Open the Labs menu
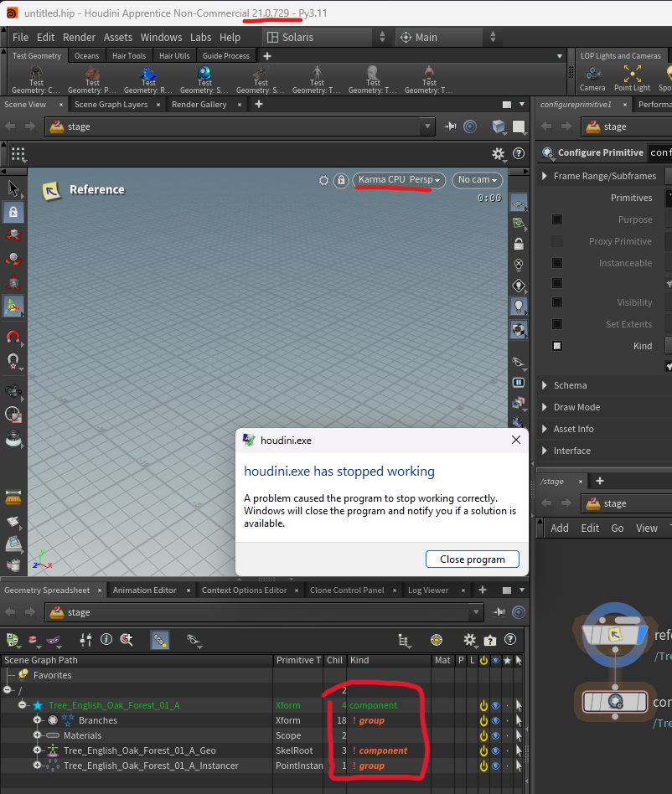Screen dimensions: 672x794 tap(200, 38)
